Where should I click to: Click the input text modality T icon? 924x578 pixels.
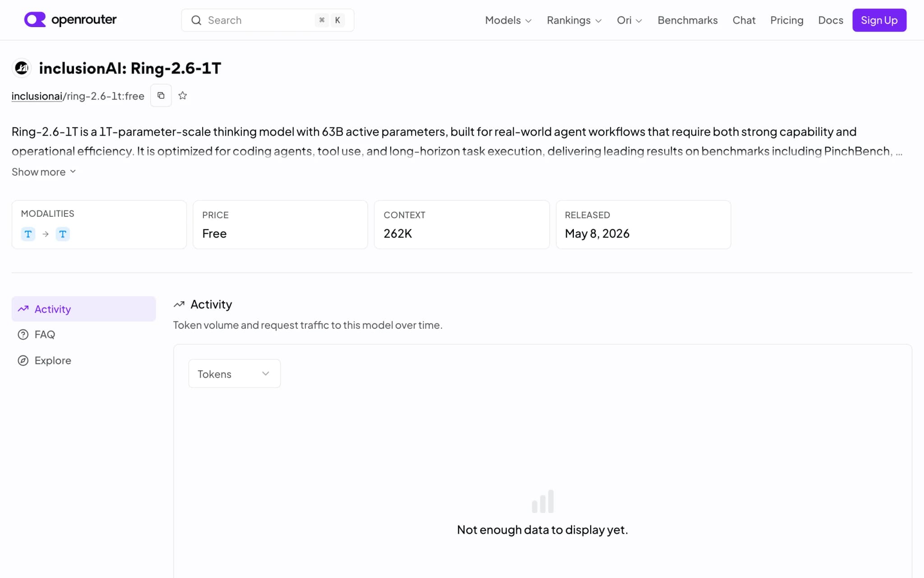click(x=28, y=234)
